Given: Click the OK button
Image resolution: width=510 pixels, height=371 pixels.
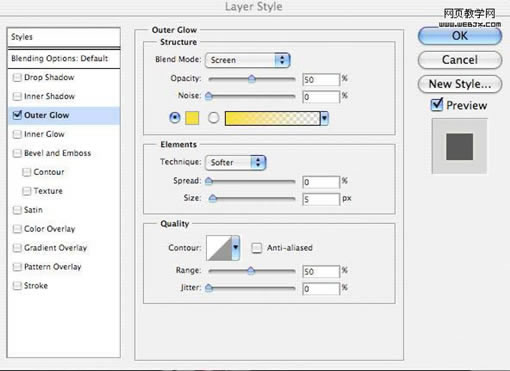Looking at the screenshot, I should point(460,36).
